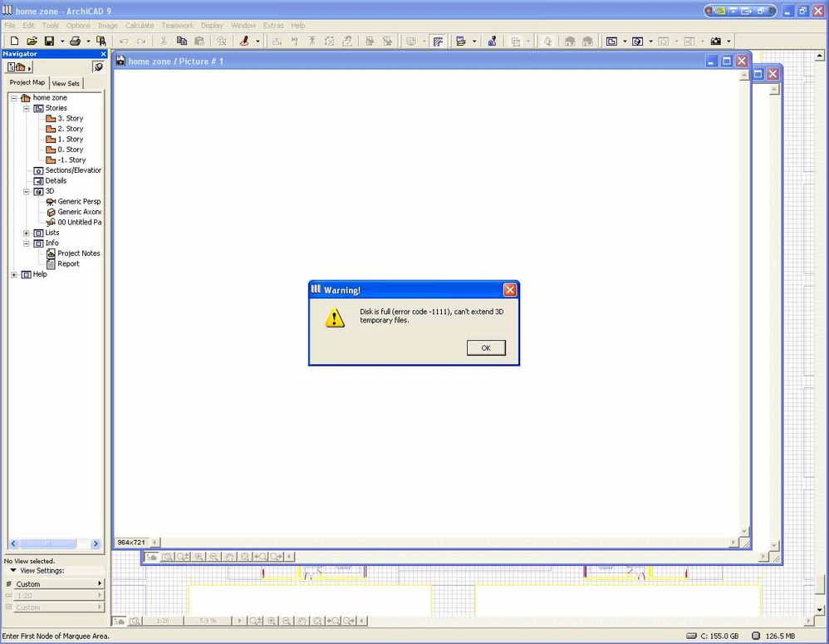Click Next Zoom icon in bottom floor plan bar

coord(349,621)
